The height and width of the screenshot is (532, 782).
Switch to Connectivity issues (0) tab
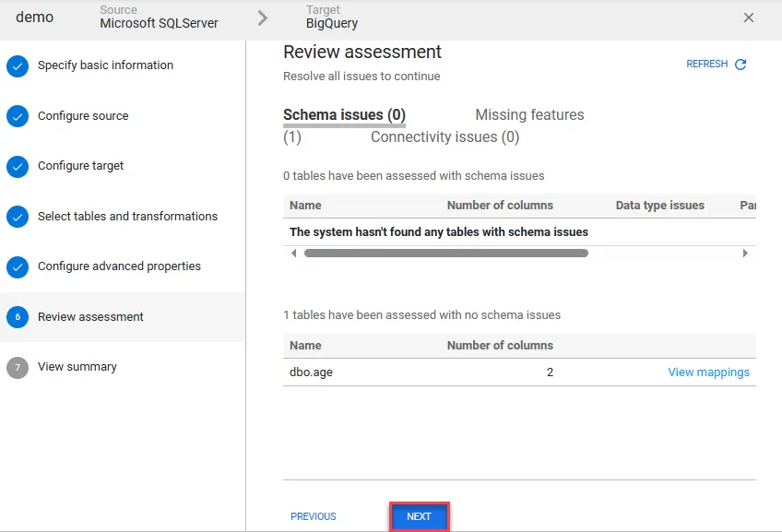pyautogui.click(x=444, y=136)
